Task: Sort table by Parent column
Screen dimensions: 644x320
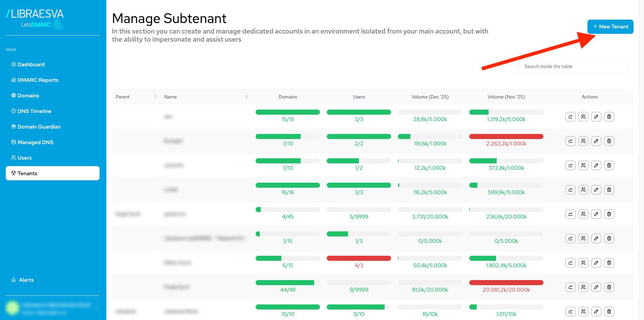Action: coord(155,97)
